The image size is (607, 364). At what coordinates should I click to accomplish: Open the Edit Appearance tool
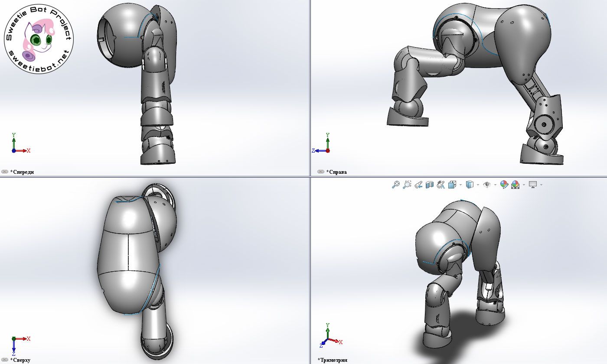(504, 185)
